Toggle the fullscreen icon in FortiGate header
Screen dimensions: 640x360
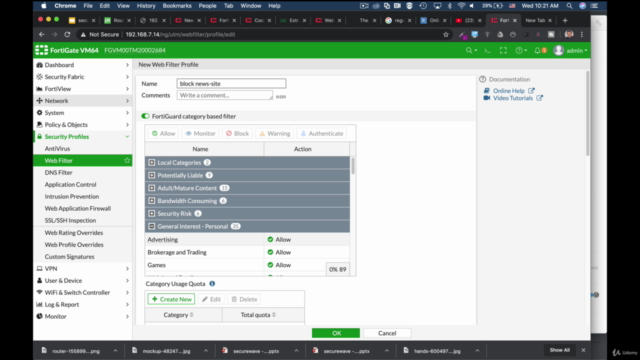coord(503,50)
